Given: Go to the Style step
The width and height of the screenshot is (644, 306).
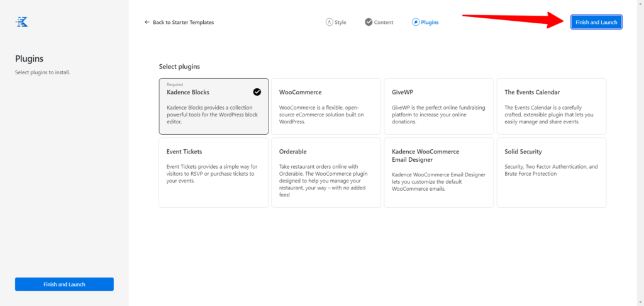Looking at the screenshot, I should 336,22.
